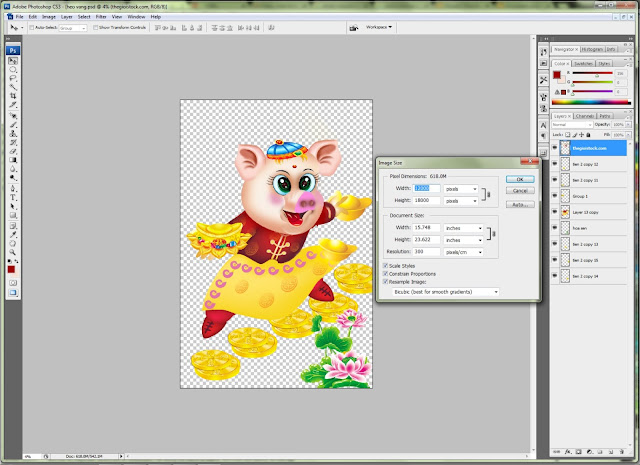The width and height of the screenshot is (640, 465).
Task: Open Workspace dropdown in options bar
Action: pyautogui.click(x=379, y=27)
